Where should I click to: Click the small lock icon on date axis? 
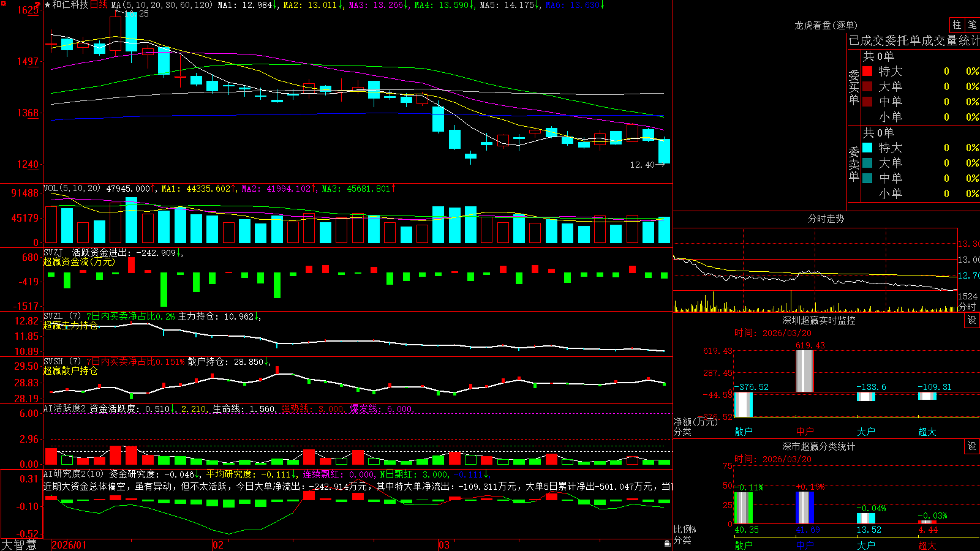coord(668,543)
